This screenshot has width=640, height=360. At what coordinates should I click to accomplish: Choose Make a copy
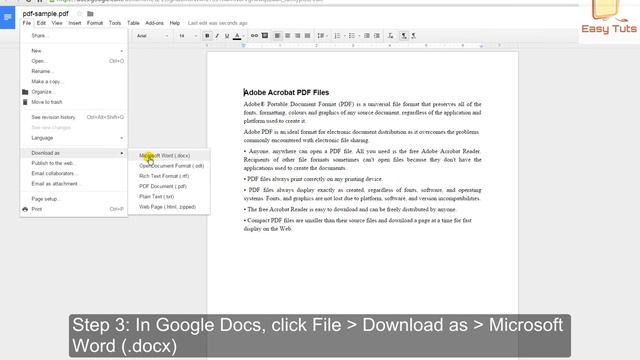[x=74, y=82]
